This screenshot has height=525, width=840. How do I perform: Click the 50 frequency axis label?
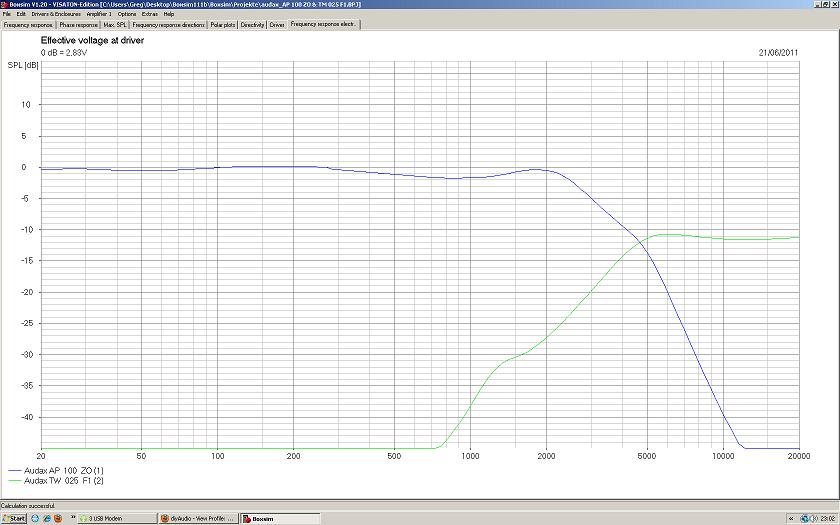(x=141, y=456)
